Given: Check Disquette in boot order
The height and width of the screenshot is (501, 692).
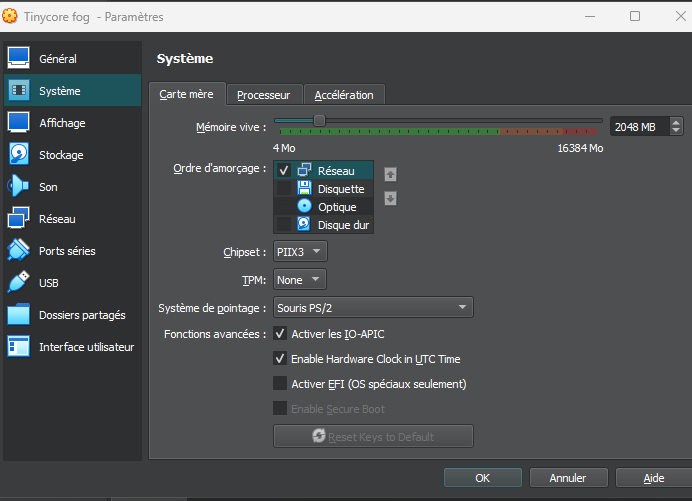Looking at the screenshot, I should (284, 188).
